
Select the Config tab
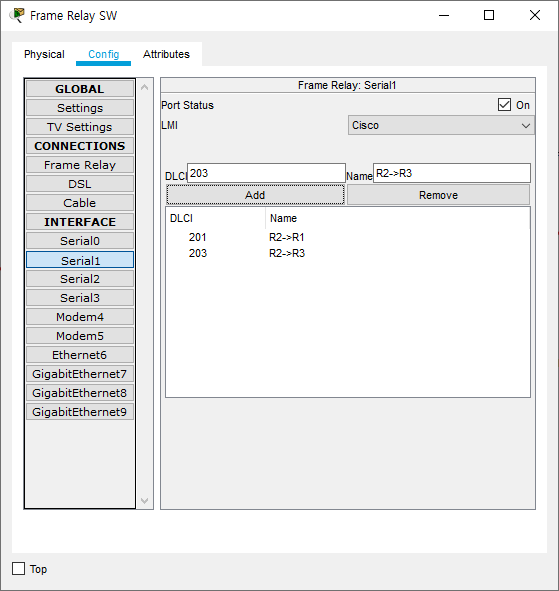(104, 54)
